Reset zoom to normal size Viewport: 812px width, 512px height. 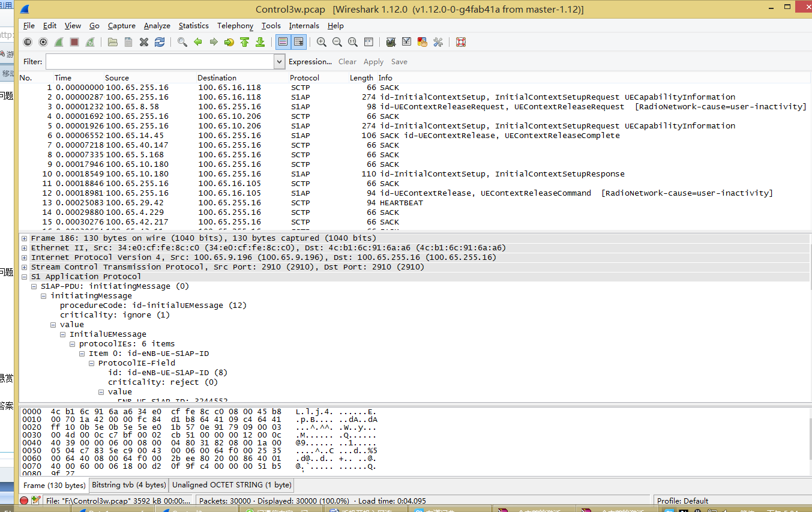click(x=353, y=42)
